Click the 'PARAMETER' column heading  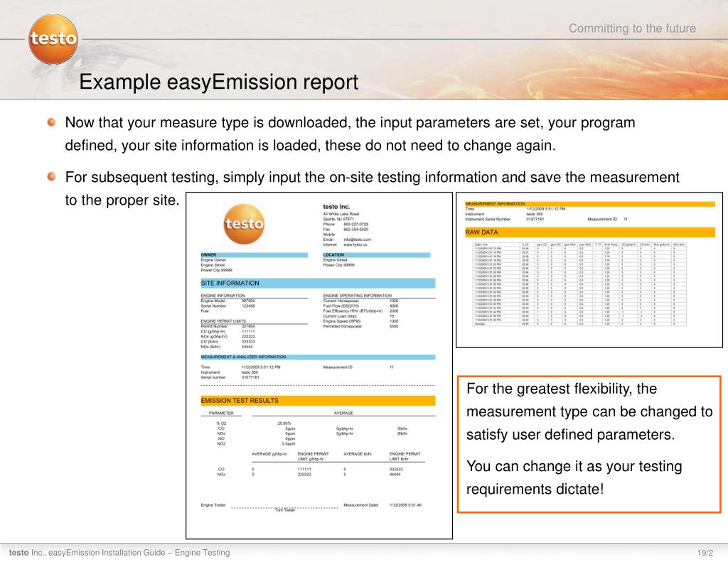pyautogui.click(x=221, y=413)
